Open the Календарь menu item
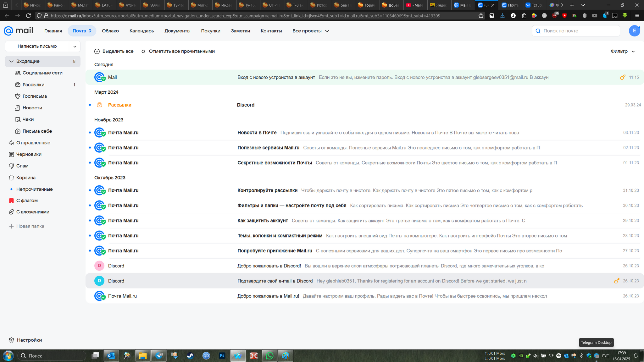 (x=142, y=31)
